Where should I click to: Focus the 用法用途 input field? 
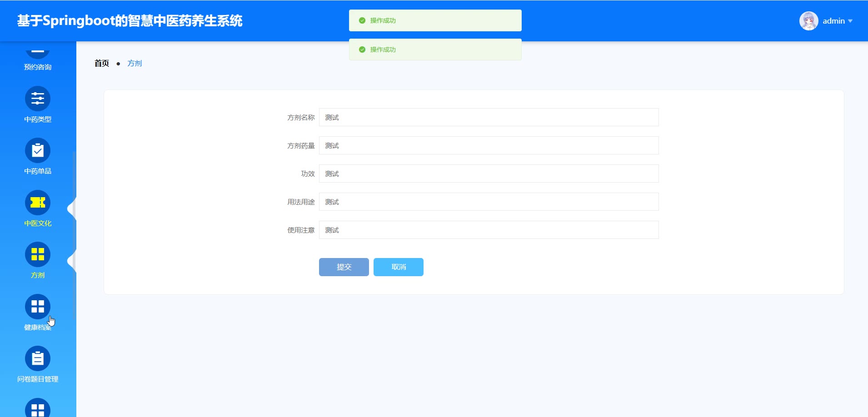pyautogui.click(x=489, y=202)
